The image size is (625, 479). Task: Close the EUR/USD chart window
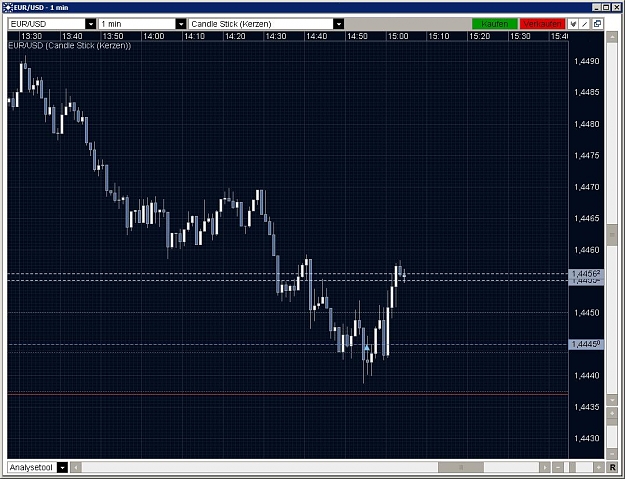(616, 8)
